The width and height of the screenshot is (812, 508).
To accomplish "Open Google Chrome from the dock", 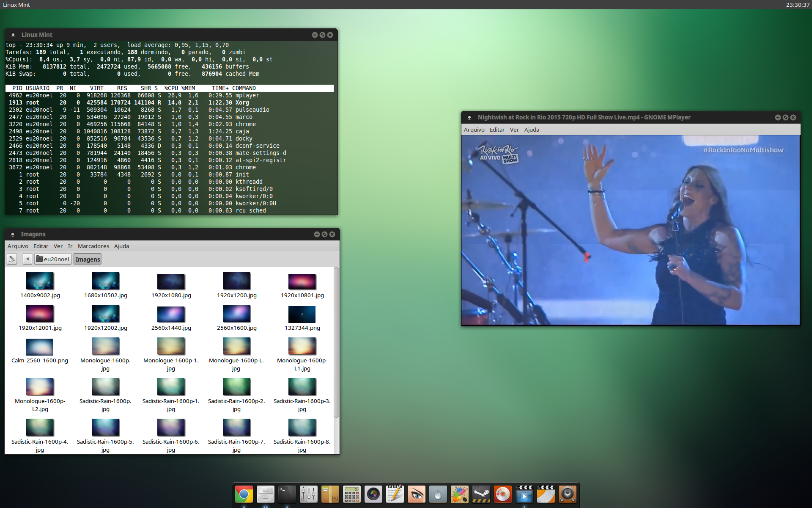I will click(244, 494).
